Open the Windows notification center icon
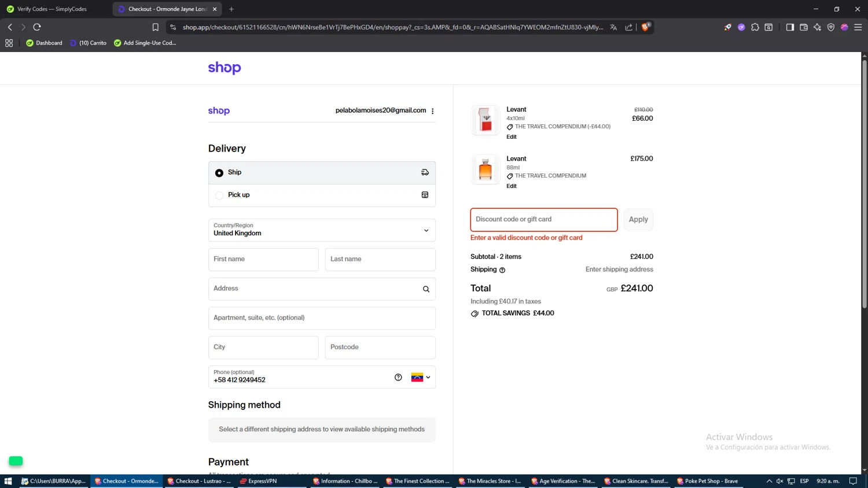Screen dimensions: 868x488 click(853, 481)
